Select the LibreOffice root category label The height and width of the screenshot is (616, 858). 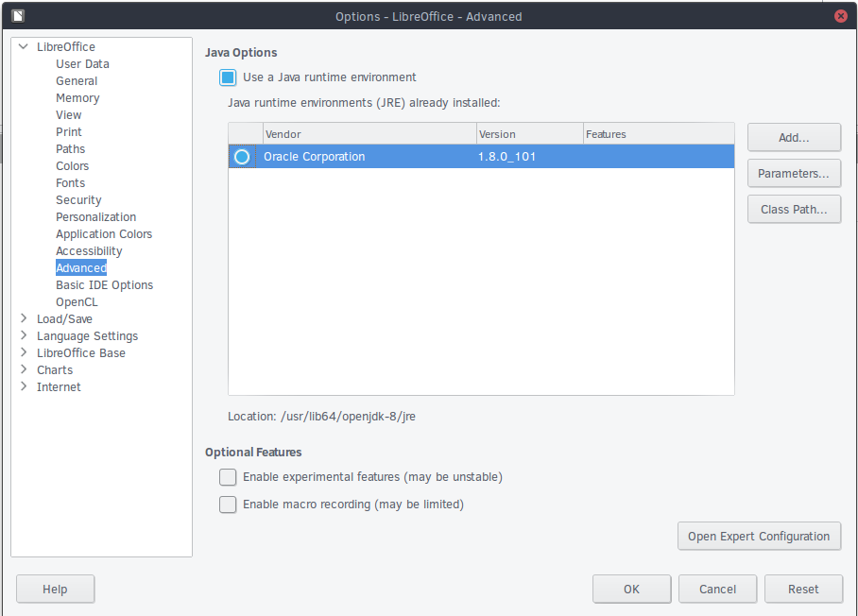(66, 47)
